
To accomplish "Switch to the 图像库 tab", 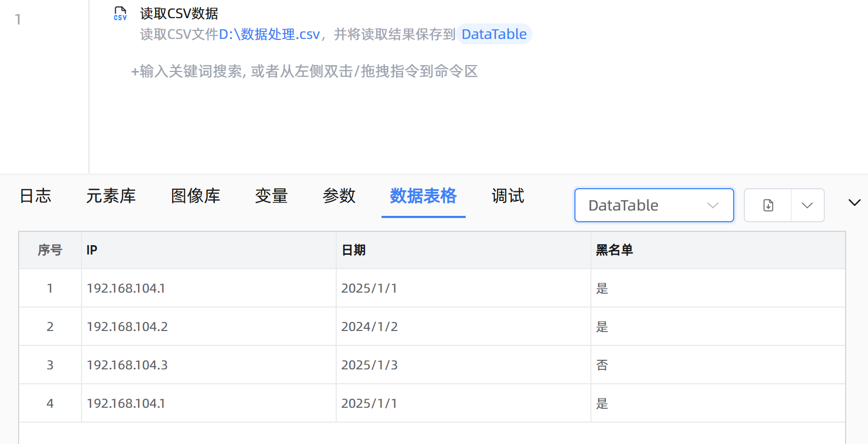I will click(x=196, y=196).
